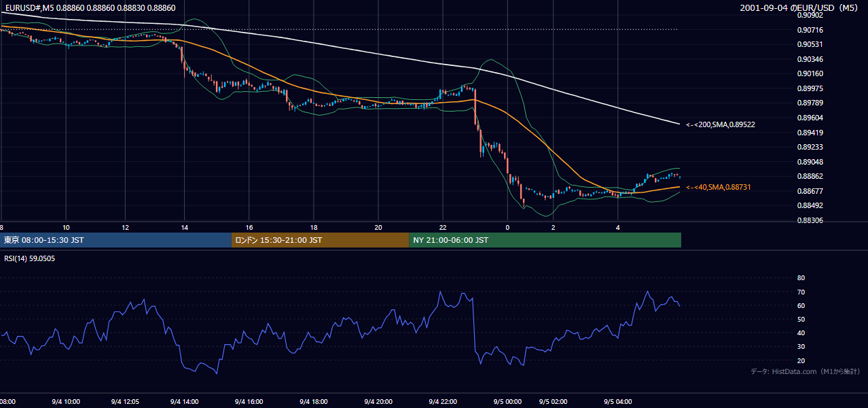Click the 0.90716 price axis label

(x=810, y=30)
